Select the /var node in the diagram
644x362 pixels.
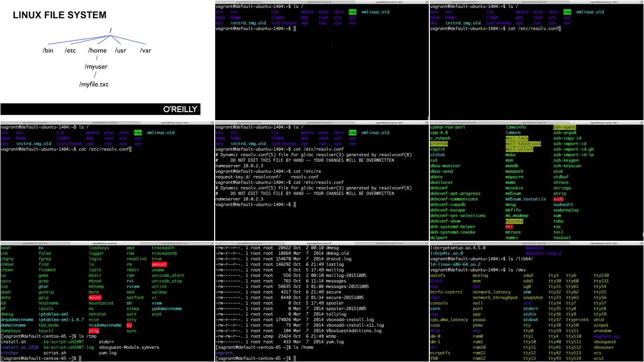(x=145, y=50)
